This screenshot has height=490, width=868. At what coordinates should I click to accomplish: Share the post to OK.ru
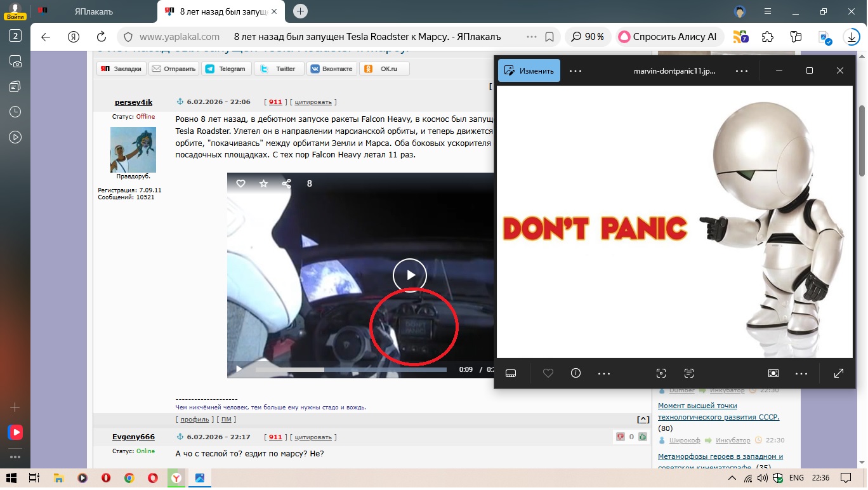tap(385, 69)
